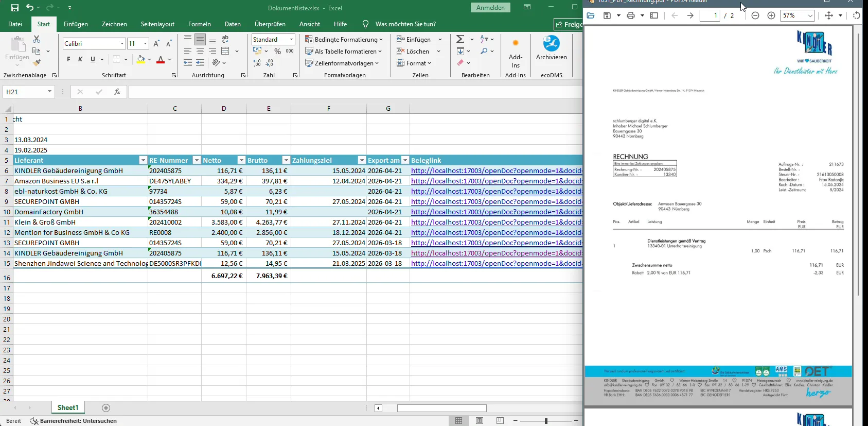868x426 pixels.
Task: Click the ecoDMS Archivieren icon
Action: (x=552, y=48)
